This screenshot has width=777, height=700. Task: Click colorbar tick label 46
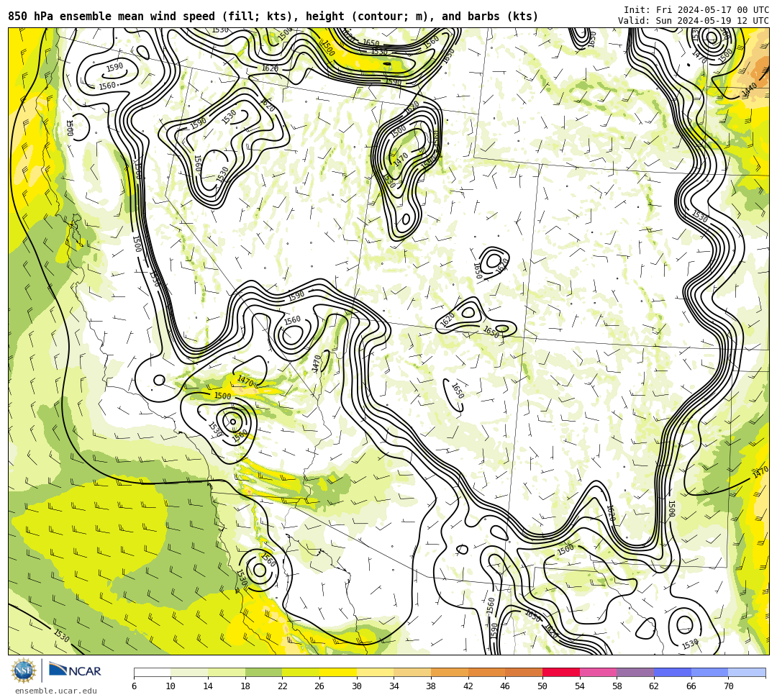[506, 686]
